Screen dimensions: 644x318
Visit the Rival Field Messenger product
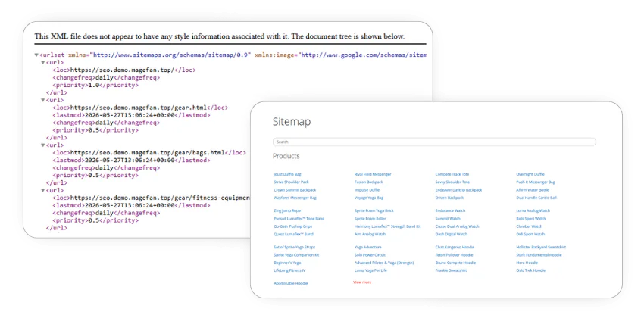(x=373, y=174)
